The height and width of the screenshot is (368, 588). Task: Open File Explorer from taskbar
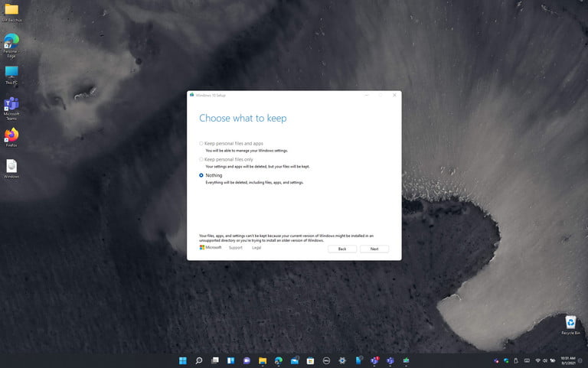pyautogui.click(x=263, y=360)
